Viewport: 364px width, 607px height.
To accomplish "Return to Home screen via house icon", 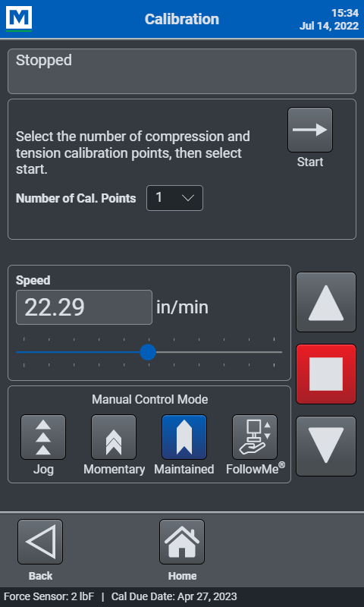I will coord(182,542).
